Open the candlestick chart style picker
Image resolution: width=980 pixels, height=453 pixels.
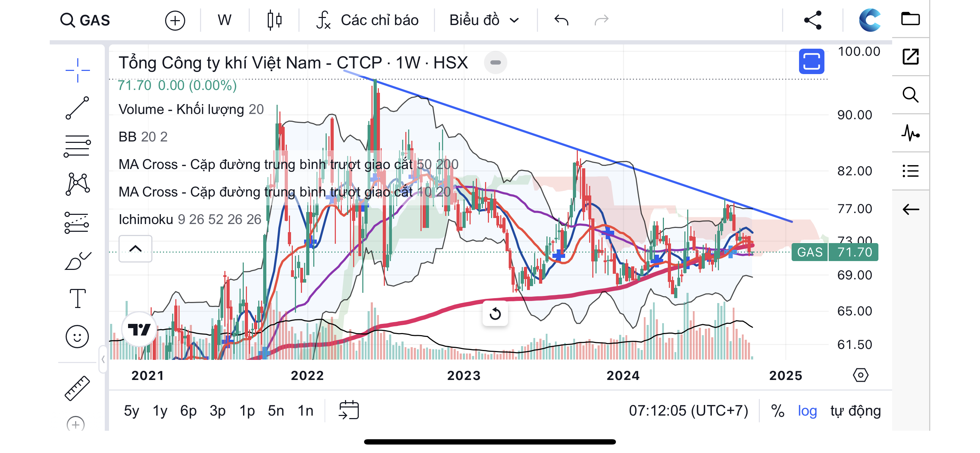[274, 20]
